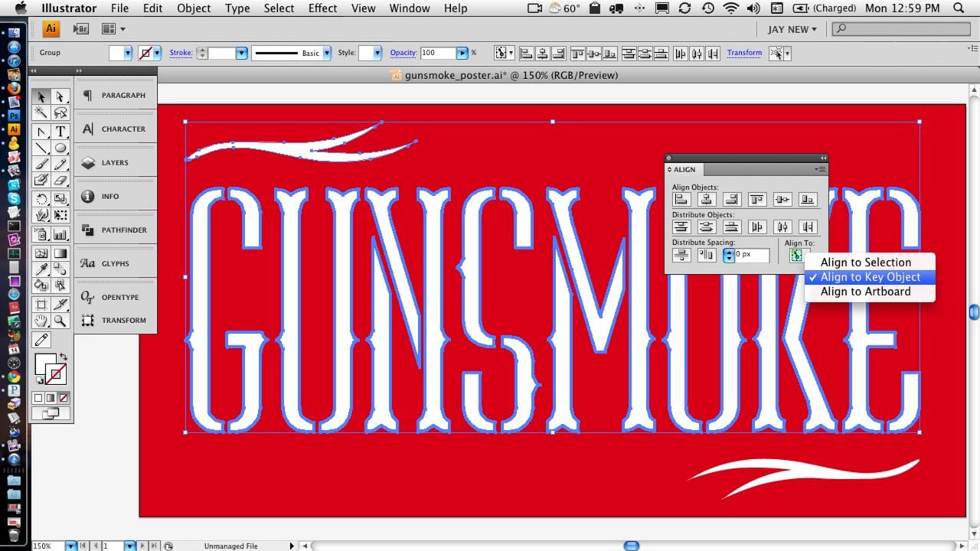This screenshot has width=980, height=551.
Task: Open the Opacity slider arrow
Action: (x=462, y=53)
